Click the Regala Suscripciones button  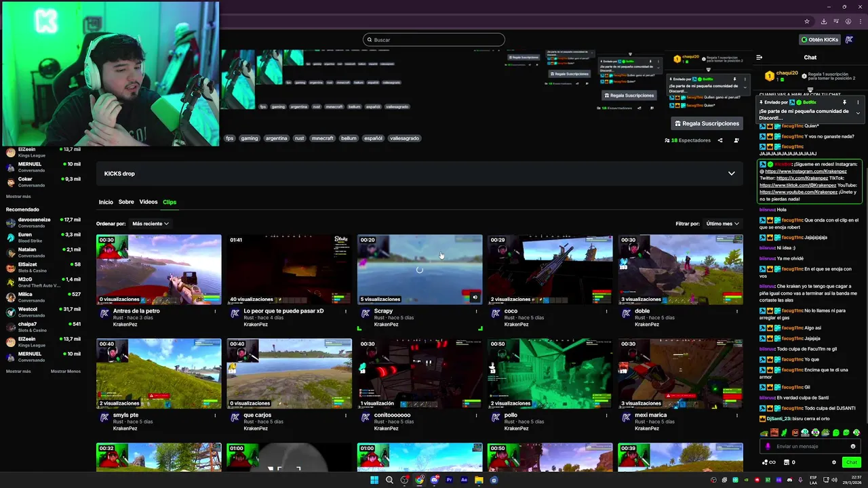tap(707, 123)
